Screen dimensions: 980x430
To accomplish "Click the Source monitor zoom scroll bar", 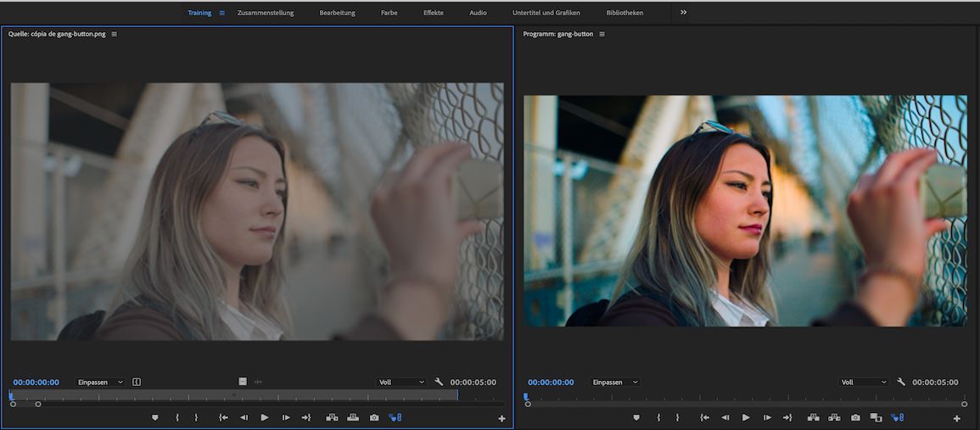I will [25, 405].
